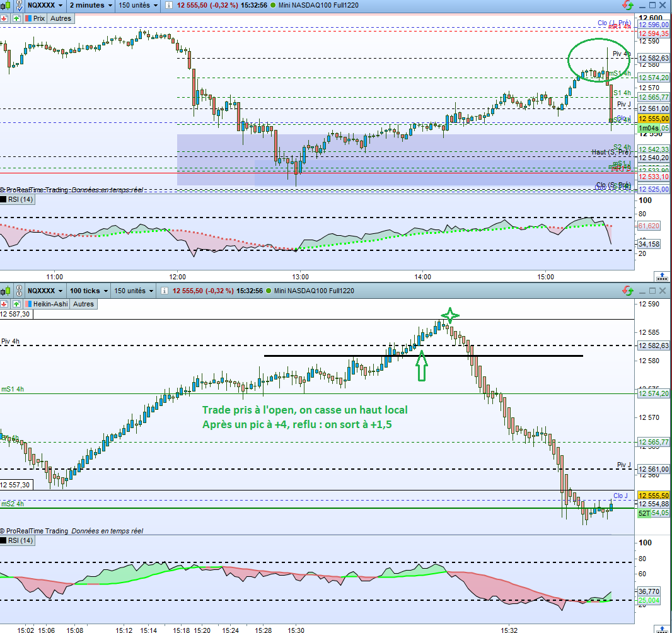Click the 12 596,00 price label
Image resolution: width=672 pixels, height=633 pixels.
tap(654, 25)
